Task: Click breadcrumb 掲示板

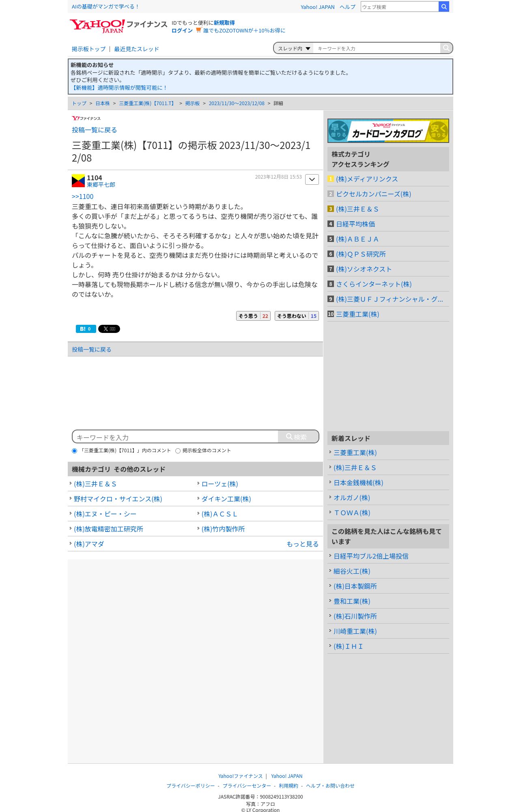Action: point(192,104)
